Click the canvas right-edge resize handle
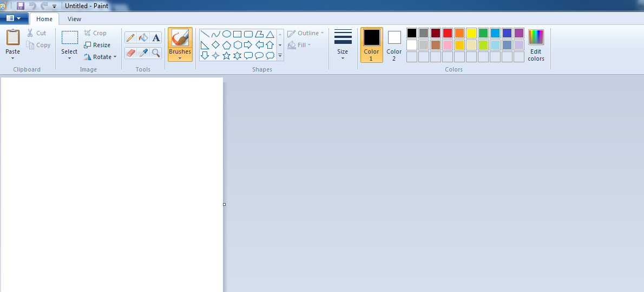Image resolution: width=644 pixels, height=292 pixels. tap(224, 204)
